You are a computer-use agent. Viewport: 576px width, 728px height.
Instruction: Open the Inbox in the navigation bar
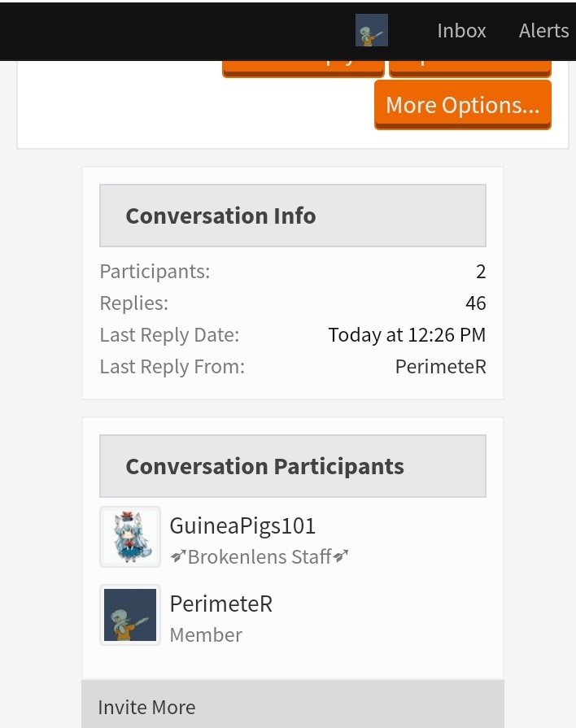[x=461, y=31]
